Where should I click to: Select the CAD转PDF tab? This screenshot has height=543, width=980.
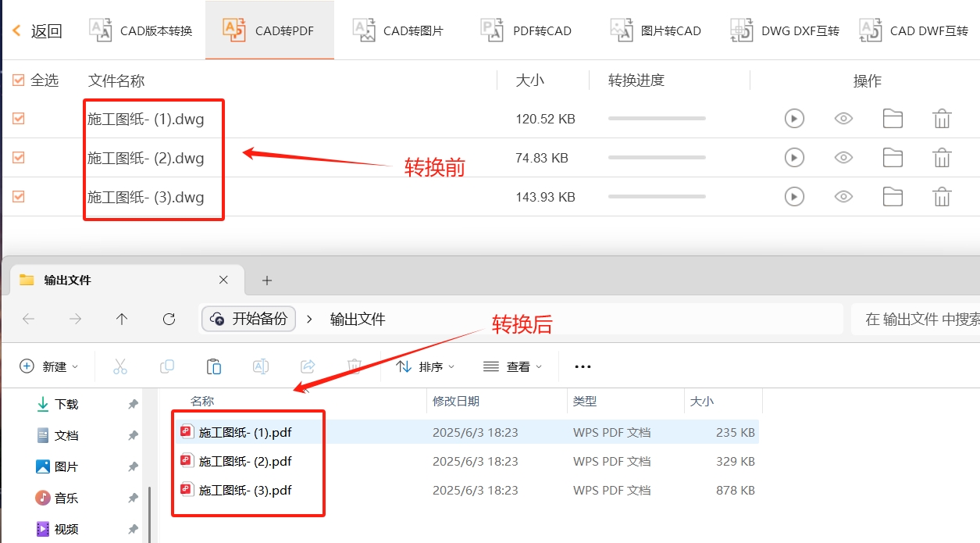(x=269, y=31)
